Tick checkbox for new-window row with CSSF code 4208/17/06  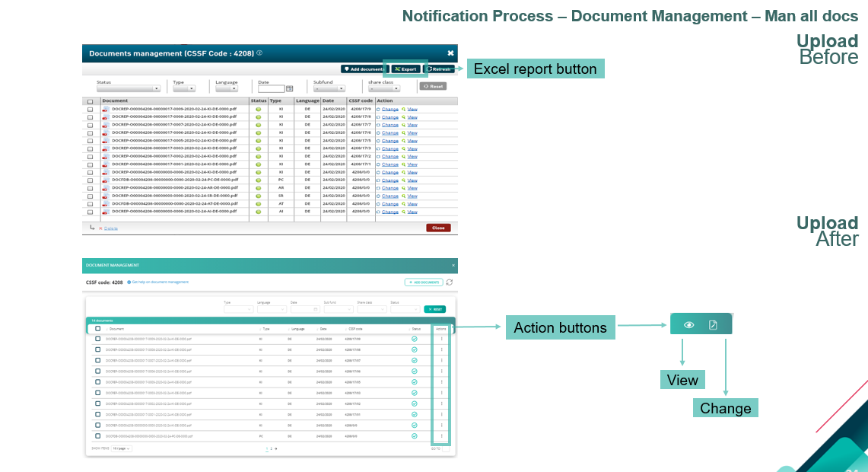coord(98,372)
